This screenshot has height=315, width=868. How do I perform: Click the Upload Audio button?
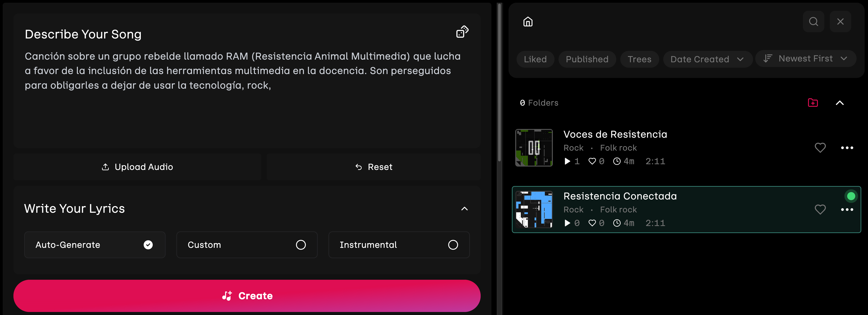point(137,167)
